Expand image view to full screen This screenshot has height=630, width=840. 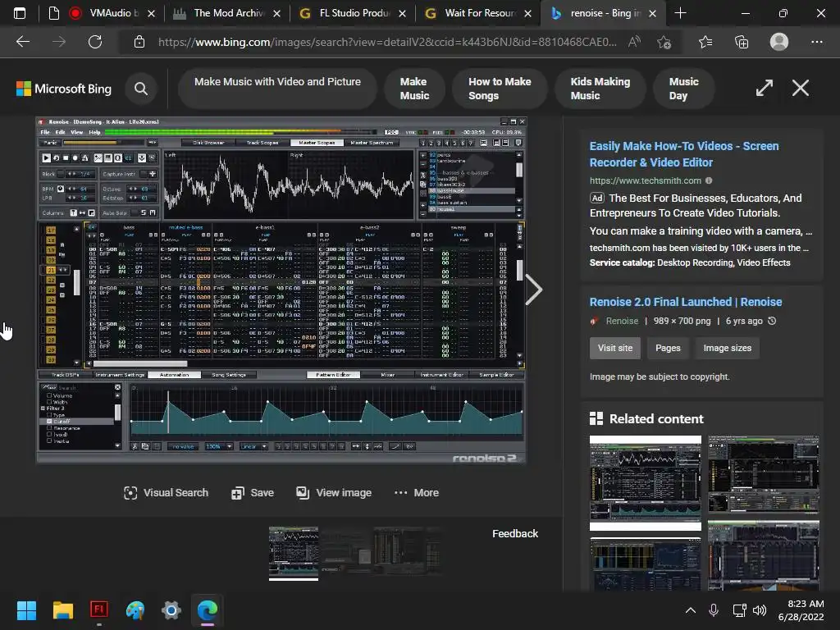click(x=765, y=88)
